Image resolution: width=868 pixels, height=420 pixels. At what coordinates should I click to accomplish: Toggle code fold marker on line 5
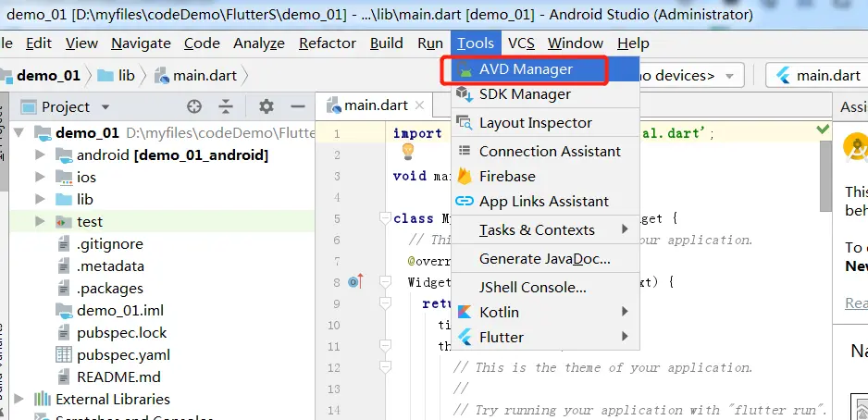[385, 218]
